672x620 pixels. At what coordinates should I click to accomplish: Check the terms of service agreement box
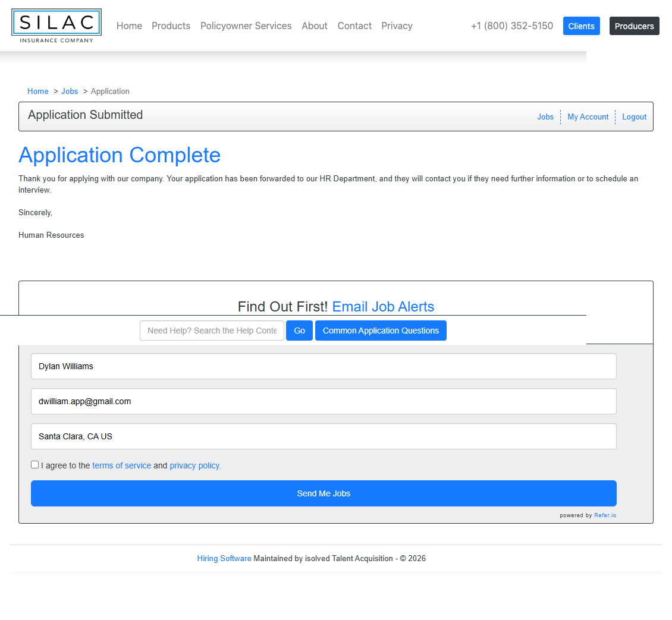tap(35, 465)
